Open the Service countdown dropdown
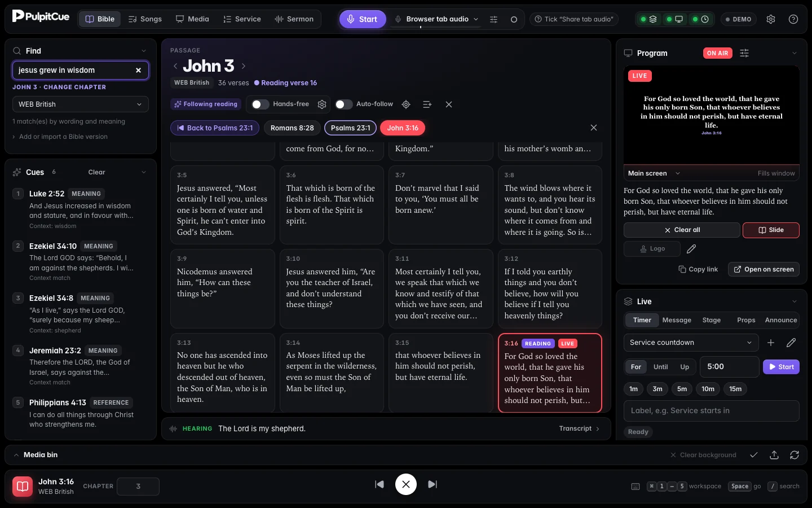Screen dimensions: 812x508 coord(691,343)
